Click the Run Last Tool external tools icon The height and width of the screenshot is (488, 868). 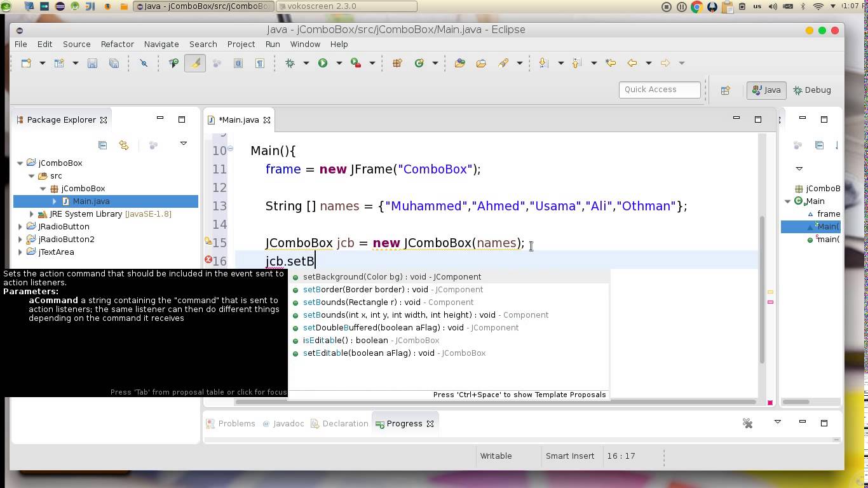[356, 63]
